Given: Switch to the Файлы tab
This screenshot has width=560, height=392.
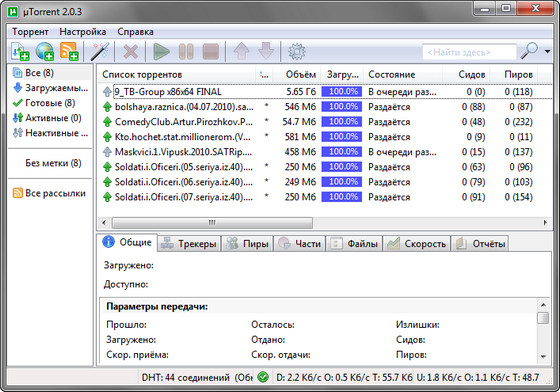Looking at the screenshot, I should (354, 244).
